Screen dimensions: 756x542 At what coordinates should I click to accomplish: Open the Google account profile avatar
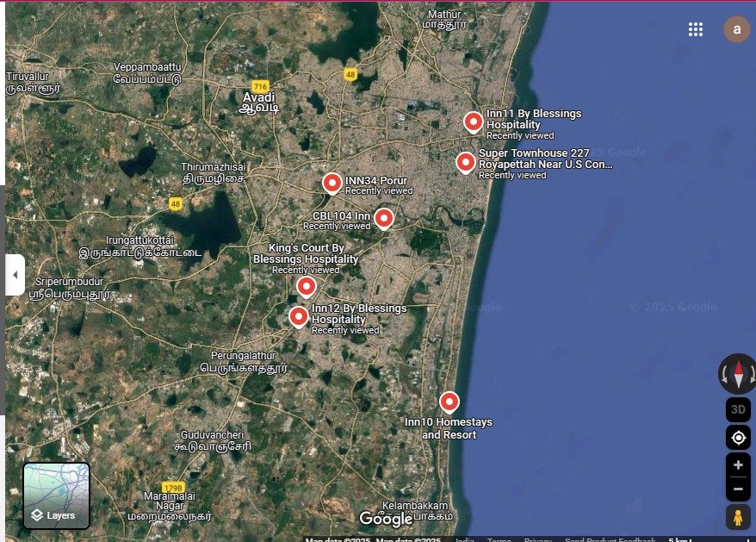coord(736,29)
